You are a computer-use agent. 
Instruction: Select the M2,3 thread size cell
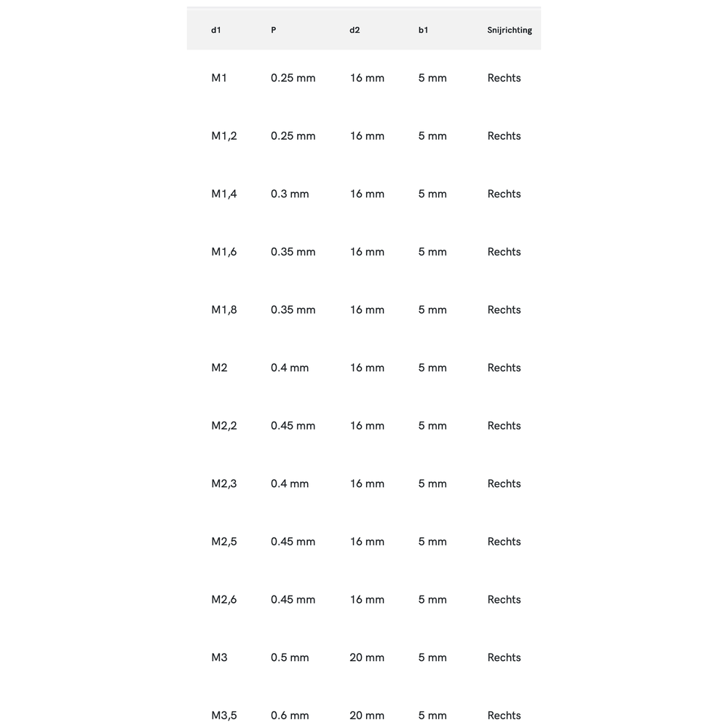[224, 483]
